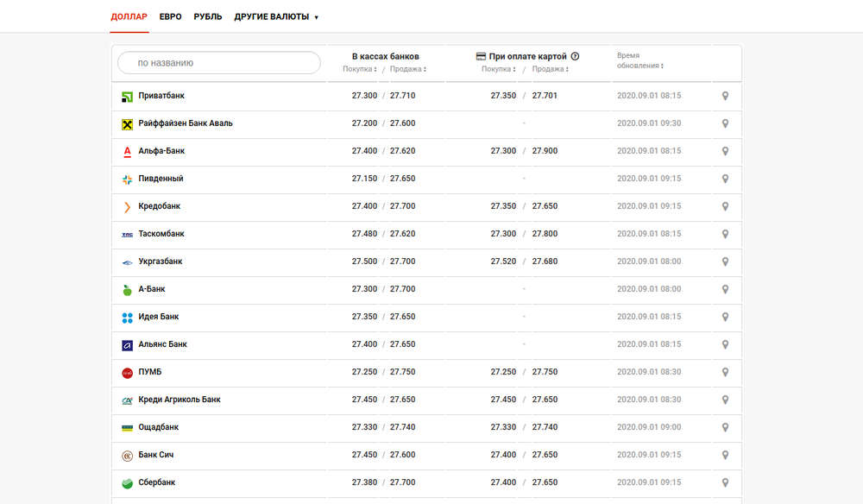This screenshot has width=863, height=504.
Task: Click the Ощадбанк logo icon
Action: click(127, 428)
